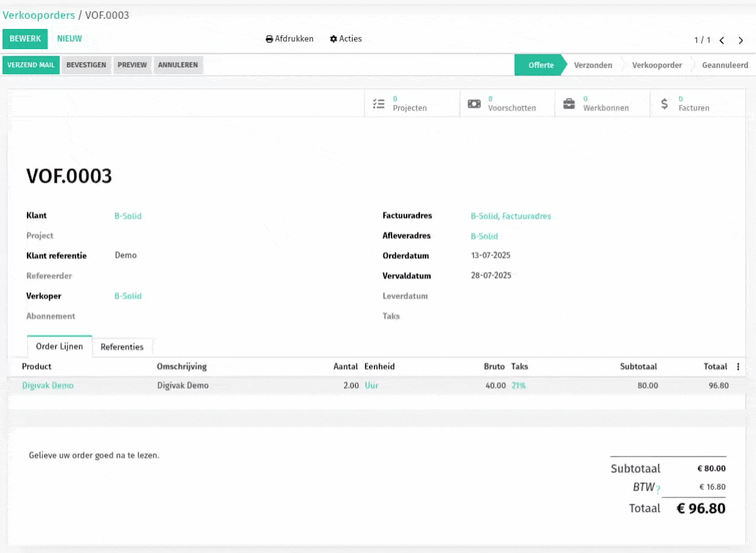Click the Eenheid column header
756x553 pixels.
coord(380,366)
